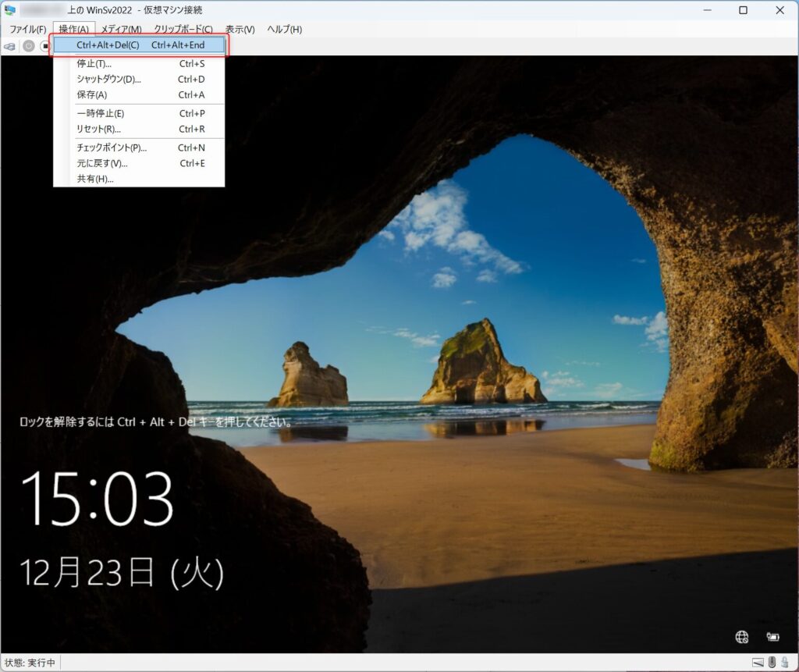Expand the 表示(V) menu
Image resolution: width=799 pixels, height=672 pixels.
(240, 29)
